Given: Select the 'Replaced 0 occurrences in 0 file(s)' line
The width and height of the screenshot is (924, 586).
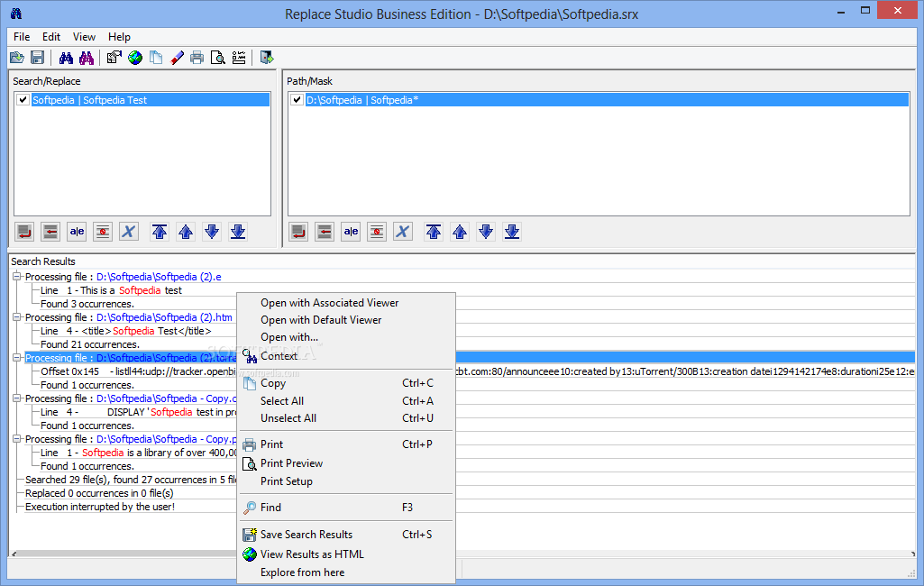Looking at the screenshot, I should pos(99,493).
